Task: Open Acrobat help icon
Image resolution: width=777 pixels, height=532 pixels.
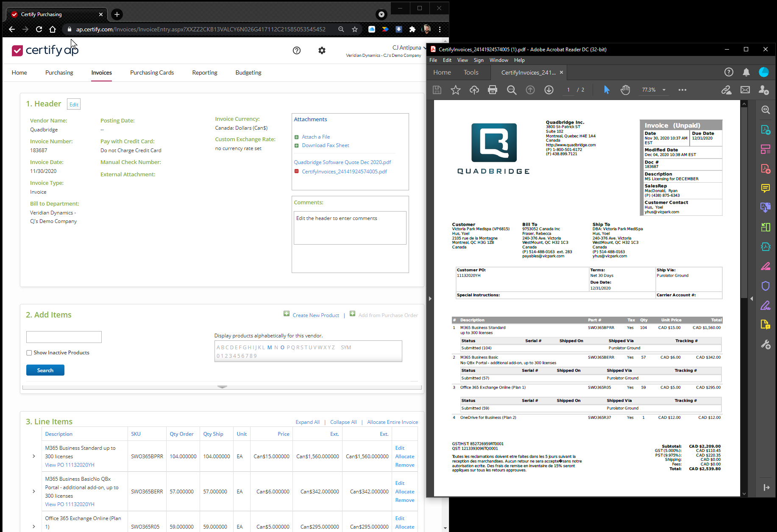Action: (x=729, y=72)
